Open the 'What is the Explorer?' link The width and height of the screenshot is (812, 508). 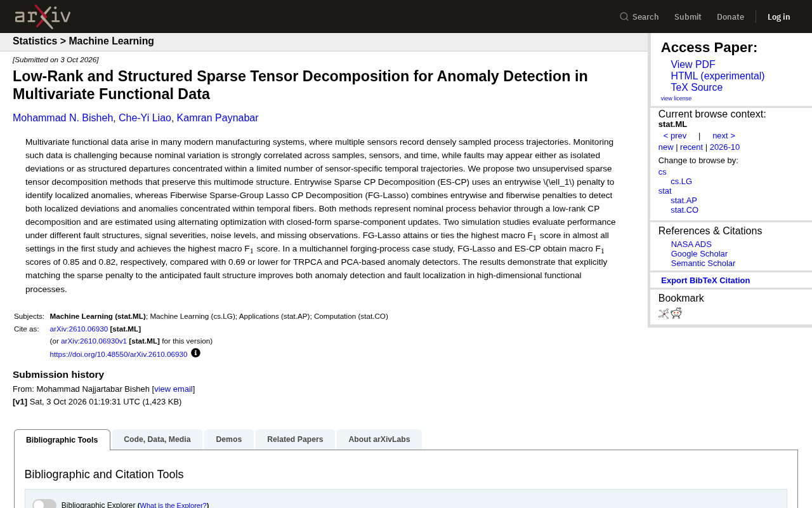[173, 505]
